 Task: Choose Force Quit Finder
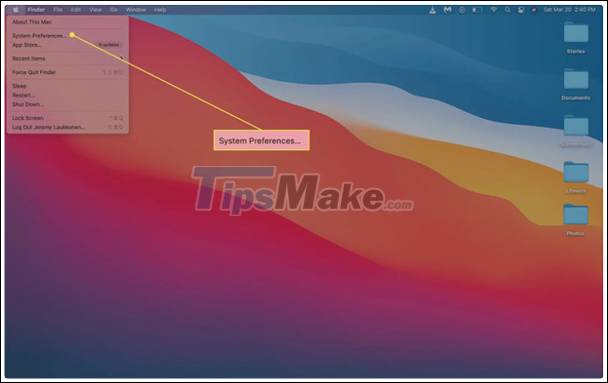click(x=67, y=72)
